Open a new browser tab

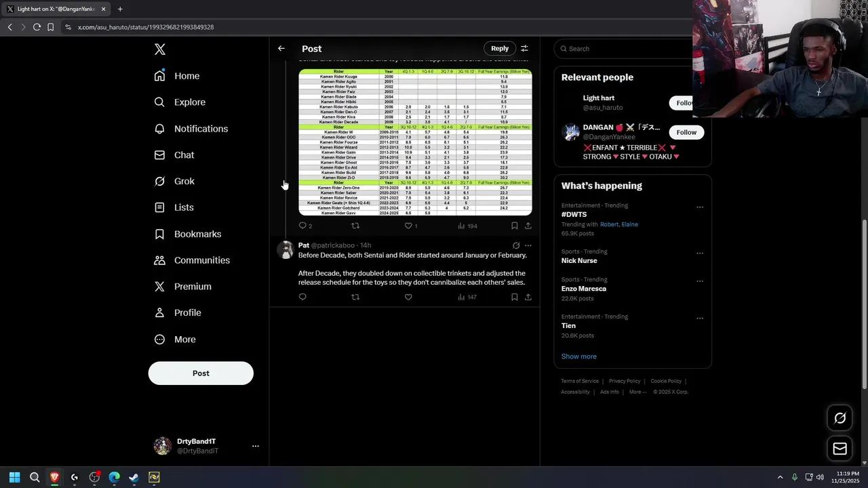[120, 9]
